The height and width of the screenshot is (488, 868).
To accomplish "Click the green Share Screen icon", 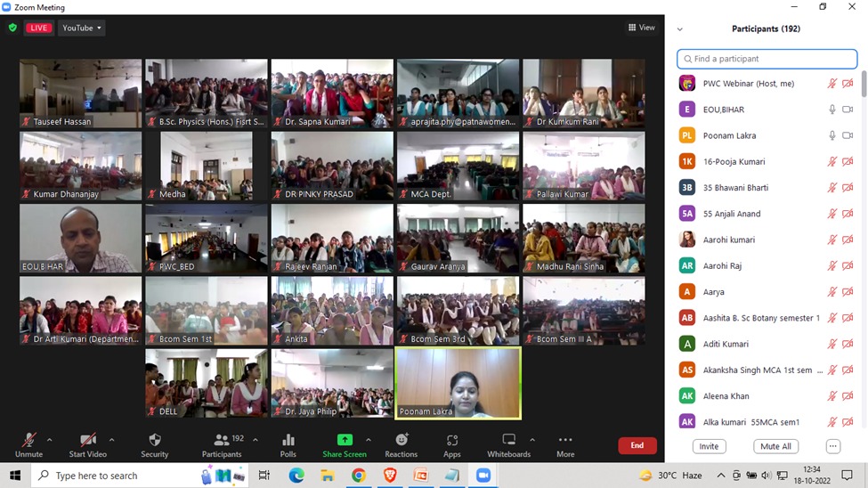I will tap(344, 440).
